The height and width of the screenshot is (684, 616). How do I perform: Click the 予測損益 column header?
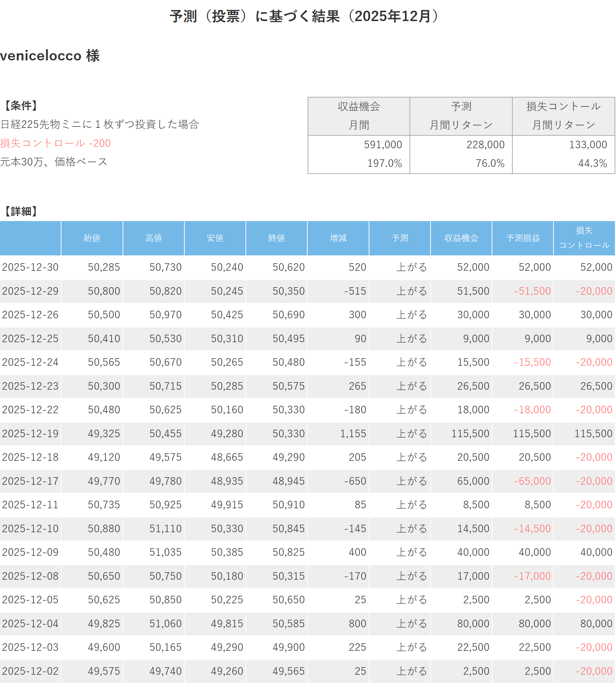point(523,238)
